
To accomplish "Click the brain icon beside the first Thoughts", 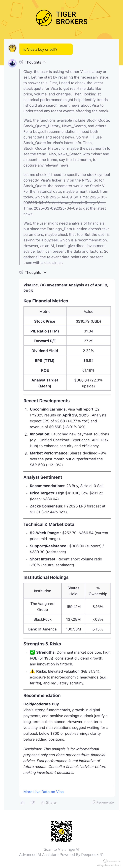I will [21, 62].
